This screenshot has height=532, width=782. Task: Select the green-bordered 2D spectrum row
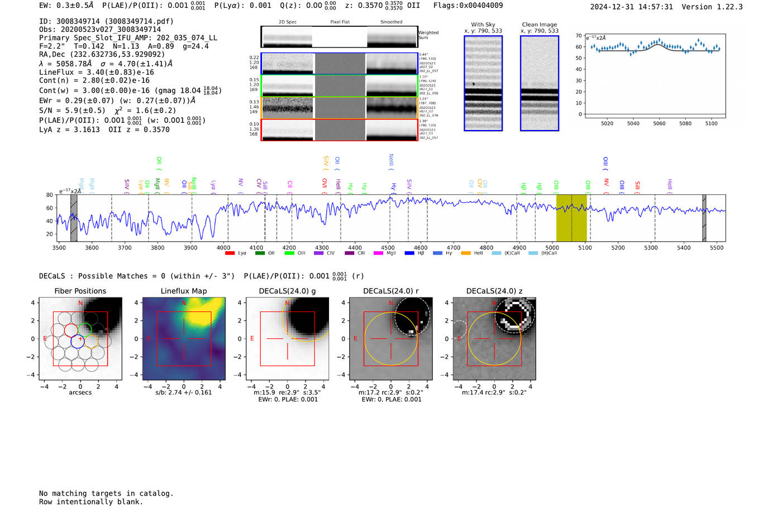pyautogui.click(x=340, y=86)
